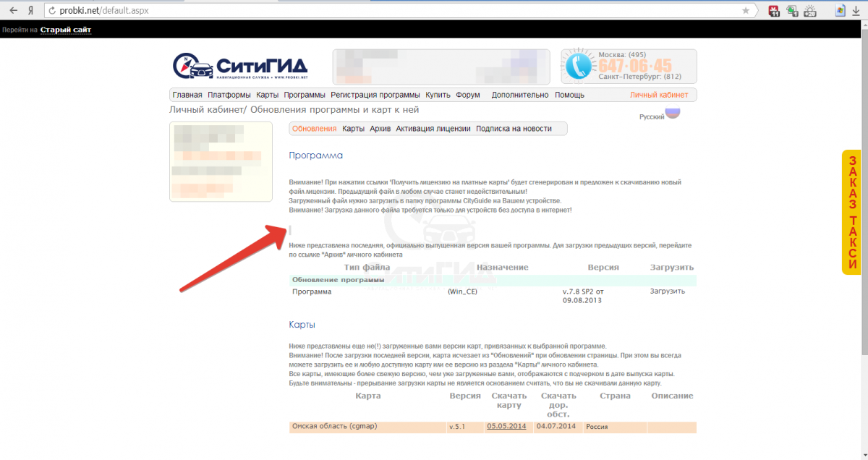Open the Помощь menu item
This screenshot has width=868, height=460.
pyautogui.click(x=570, y=95)
